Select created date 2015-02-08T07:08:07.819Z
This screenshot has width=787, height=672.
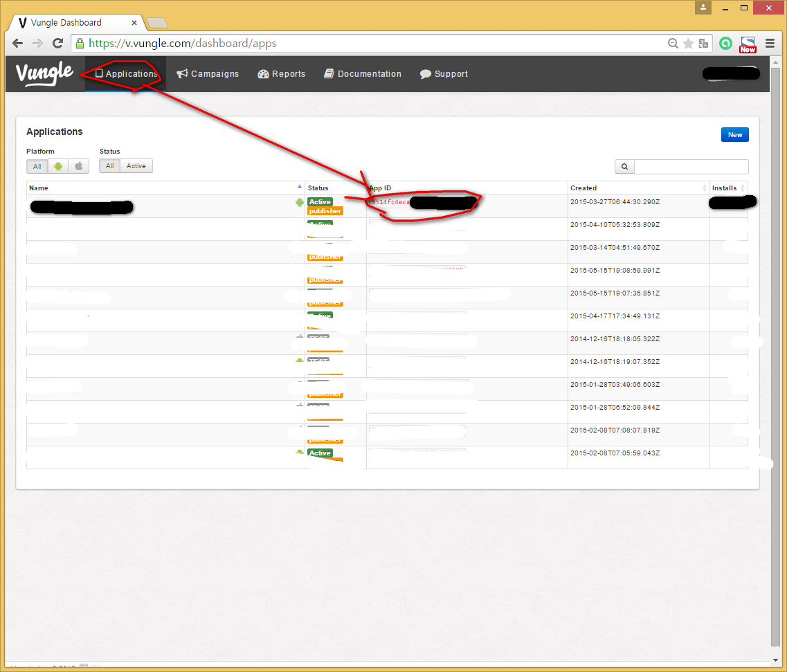click(x=615, y=430)
